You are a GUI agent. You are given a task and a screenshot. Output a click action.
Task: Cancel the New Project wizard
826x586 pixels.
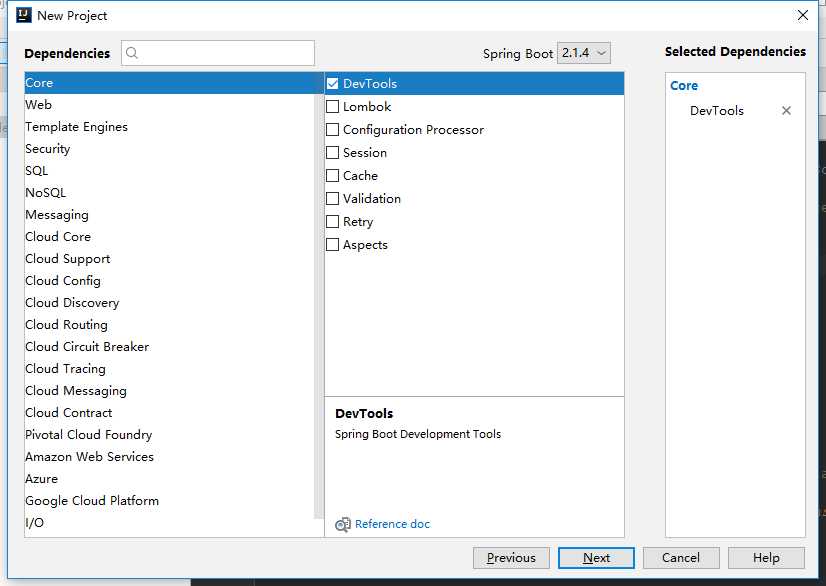(x=681, y=558)
